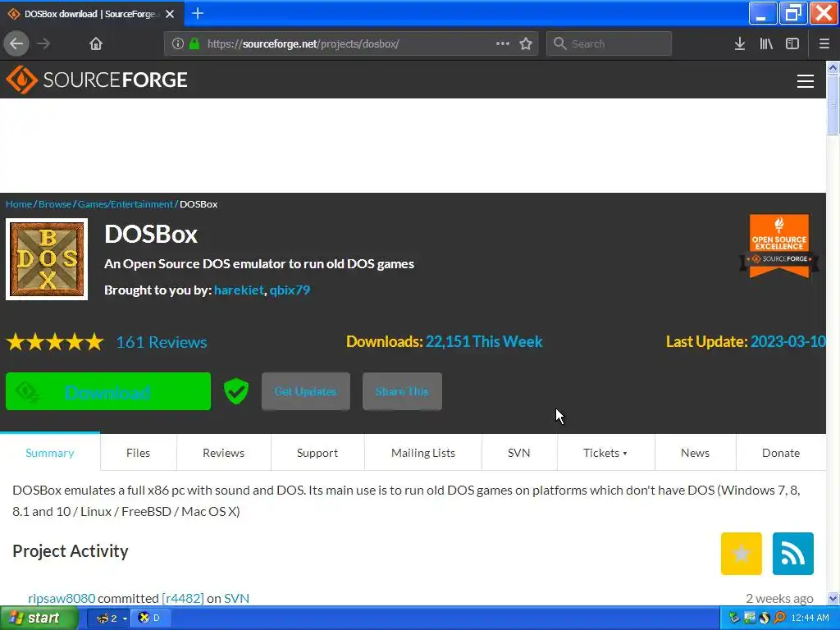Click the SourceForge logo
The image size is (840, 630).
tap(97, 80)
